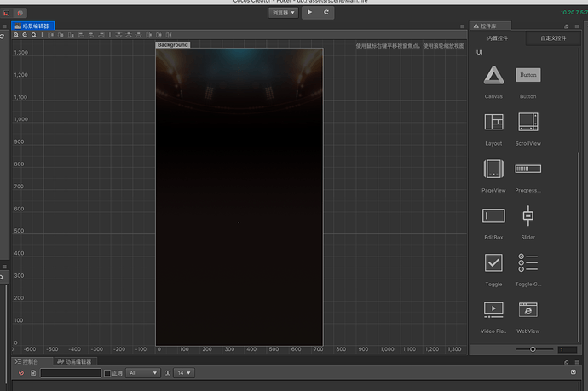Pick the Button widget in library
Screen dimensions: 588x391
(x=528, y=75)
